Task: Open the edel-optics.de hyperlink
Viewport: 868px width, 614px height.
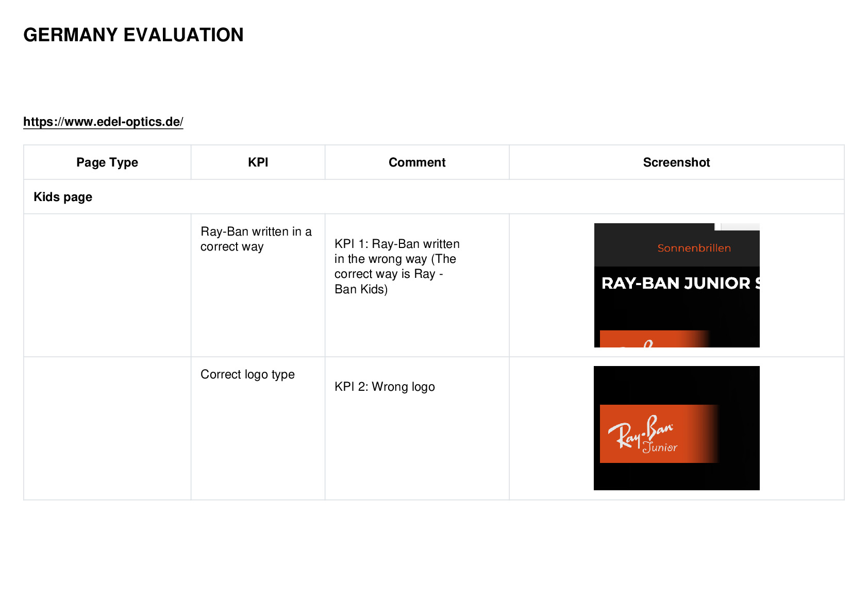Action: coord(103,122)
